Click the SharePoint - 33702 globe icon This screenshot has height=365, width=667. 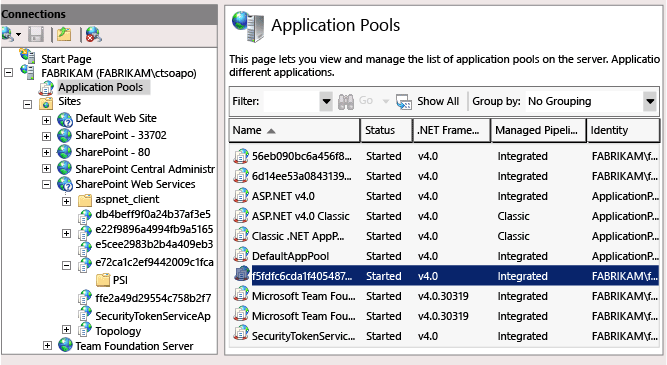tap(65, 135)
